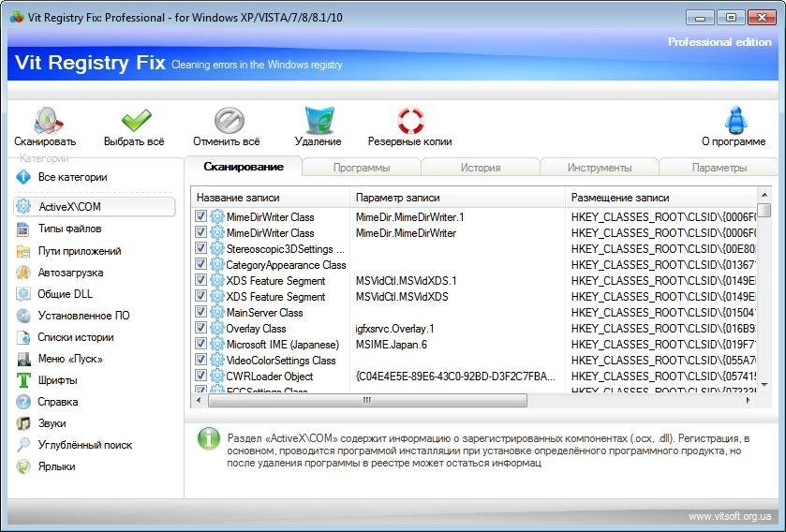Screen dimensions: 786x532
Task: Uncheck MimeDir.MimeDirWriter.1 row checkbox
Action: [200, 216]
